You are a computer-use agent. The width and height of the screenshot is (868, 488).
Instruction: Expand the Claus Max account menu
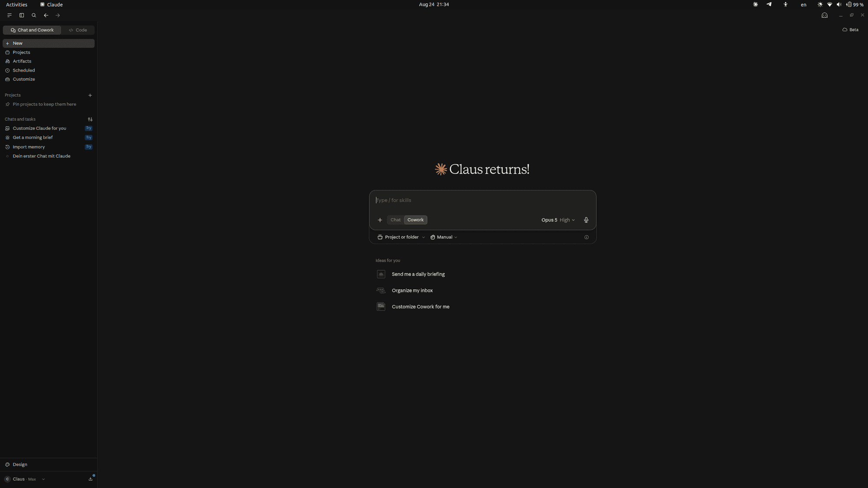(25, 479)
